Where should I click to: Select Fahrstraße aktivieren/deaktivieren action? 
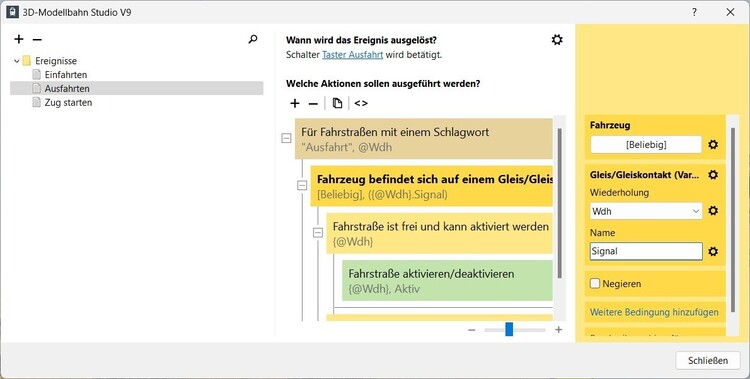(447, 280)
